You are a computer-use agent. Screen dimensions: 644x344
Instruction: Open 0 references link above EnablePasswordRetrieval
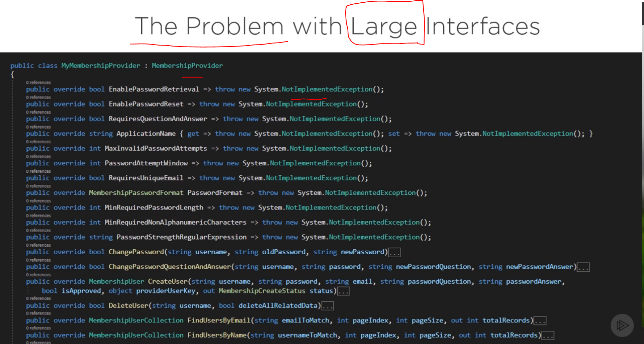38,82
